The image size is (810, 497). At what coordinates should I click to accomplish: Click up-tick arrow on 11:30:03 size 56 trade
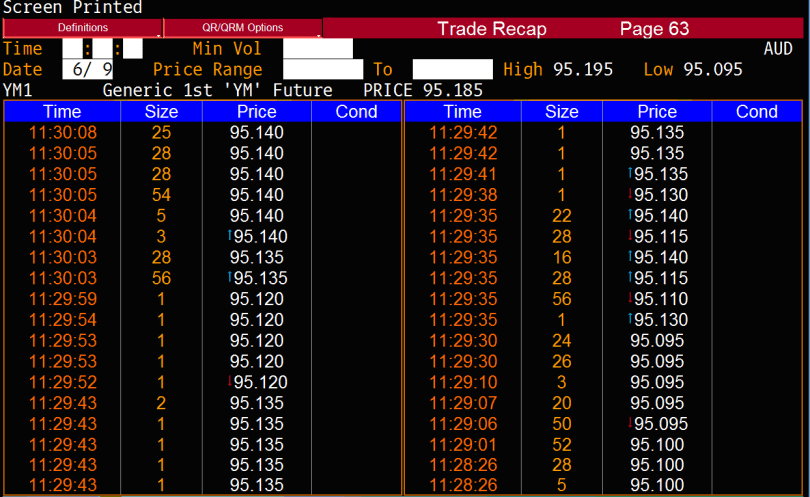point(231,278)
